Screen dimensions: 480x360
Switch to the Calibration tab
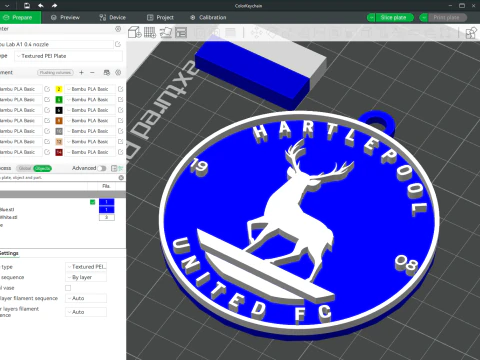[208, 17]
